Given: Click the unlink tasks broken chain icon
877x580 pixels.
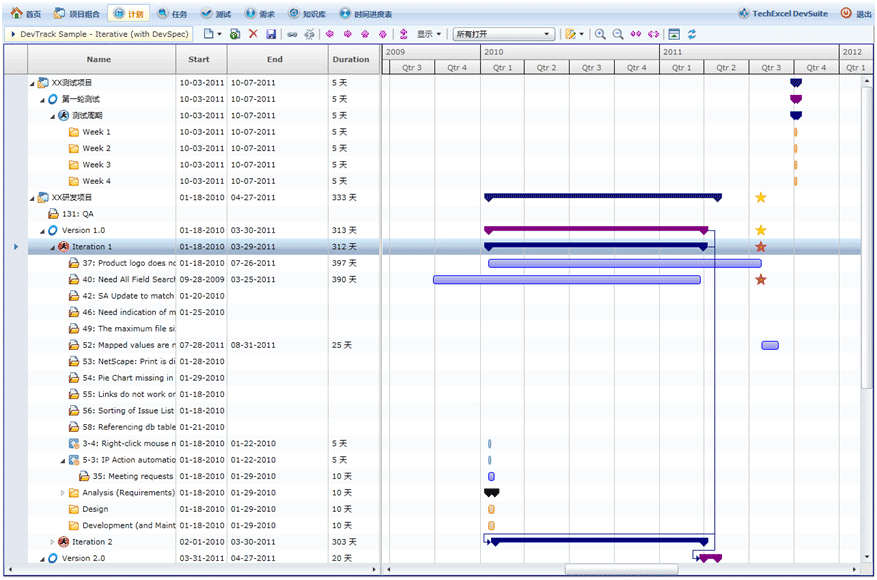Looking at the screenshot, I should pyautogui.click(x=310, y=34).
